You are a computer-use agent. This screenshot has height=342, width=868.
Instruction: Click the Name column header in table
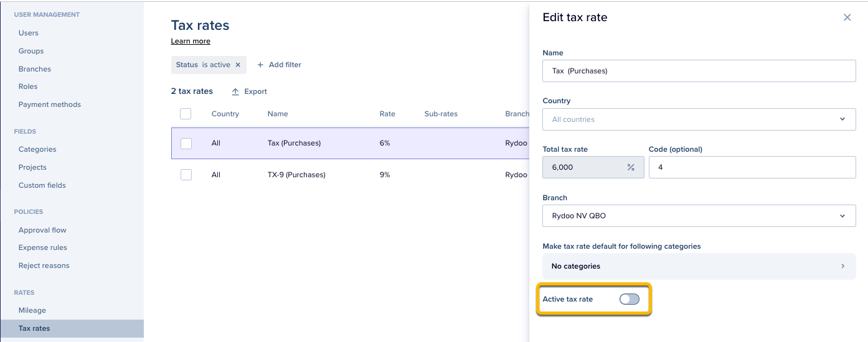tap(278, 114)
